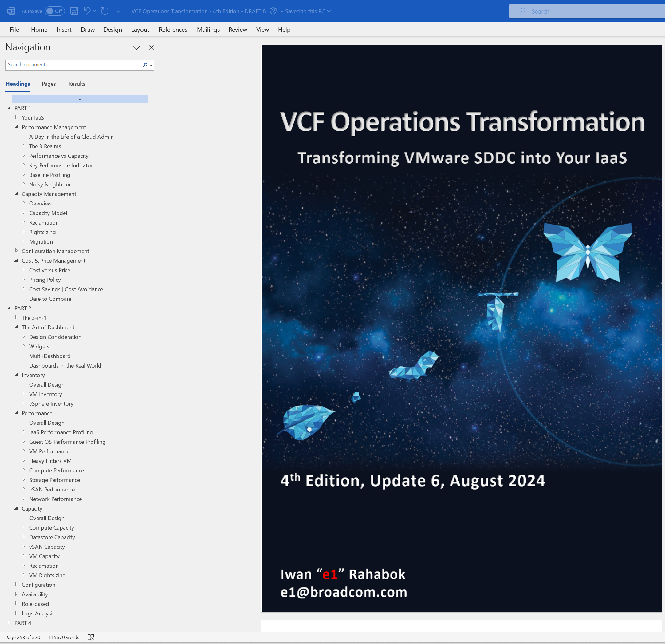Click the proofing icon in status bar
665x644 pixels.
(x=91, y=637)
